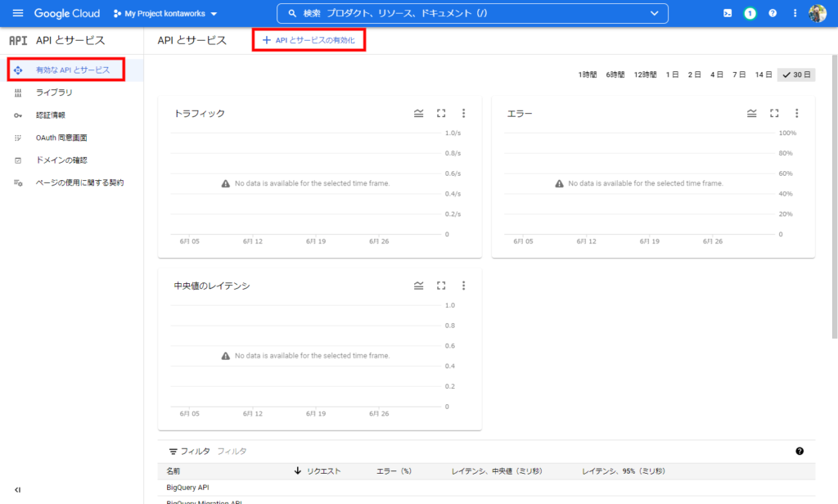Open the My Project kontaworks project picker
The image size is (838, 504).
tap(165, 13)
